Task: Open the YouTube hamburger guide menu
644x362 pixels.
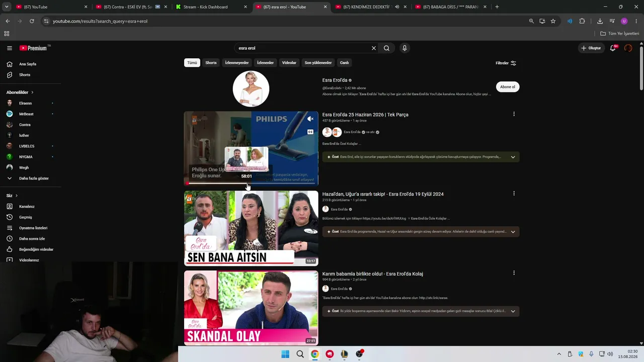Action: [x=10, y=48]
